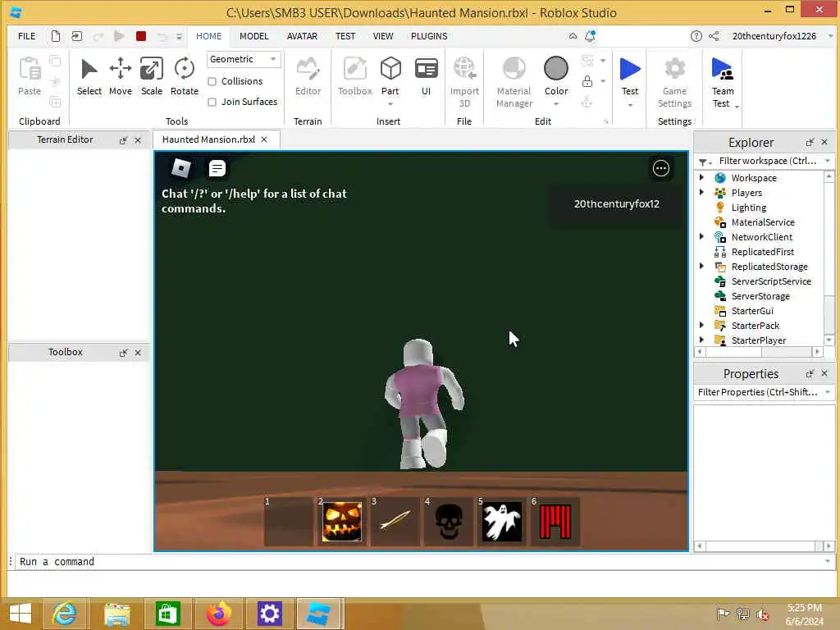Open the Material Manager
This screenshot has height=630, width=840.
pos(514,81)
